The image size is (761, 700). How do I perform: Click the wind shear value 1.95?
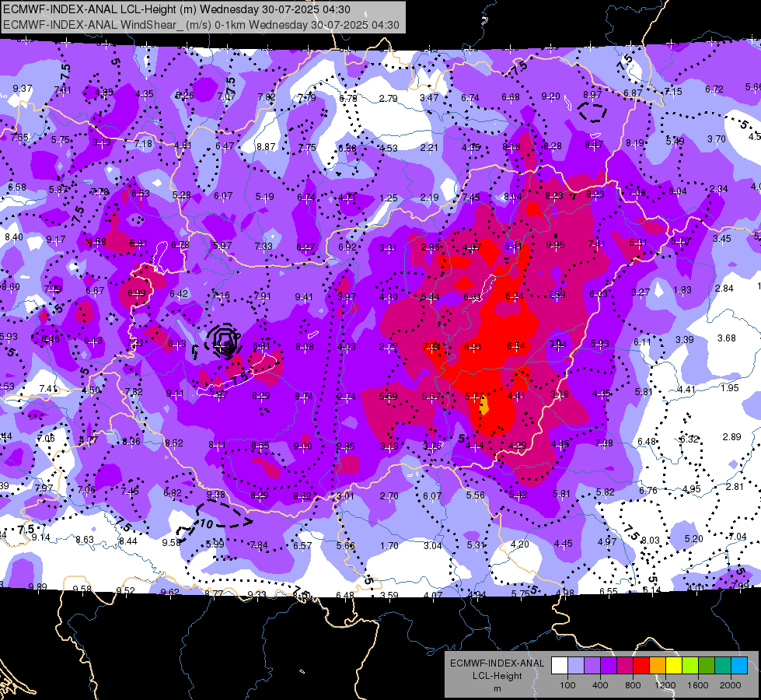coord(729,387)
